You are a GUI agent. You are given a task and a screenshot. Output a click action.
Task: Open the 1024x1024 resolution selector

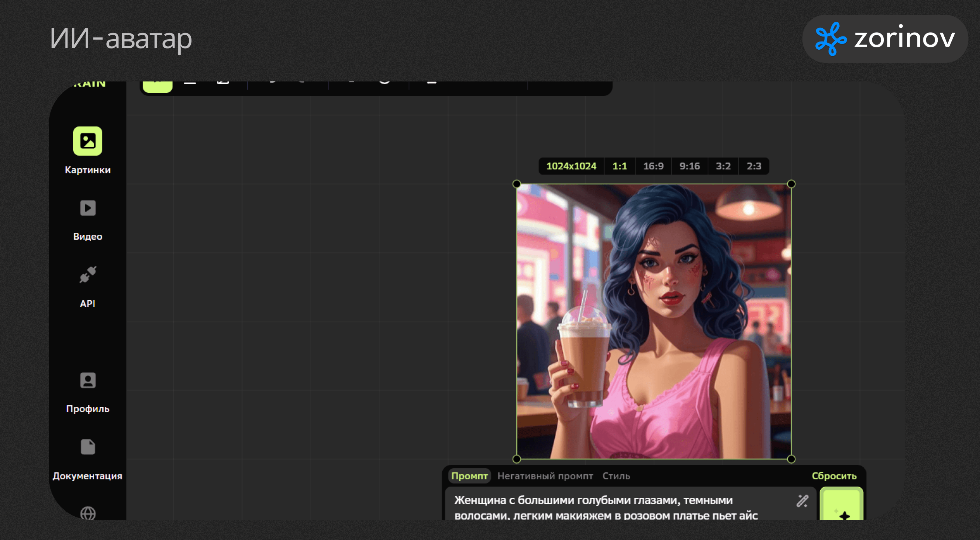click(571, 166)
